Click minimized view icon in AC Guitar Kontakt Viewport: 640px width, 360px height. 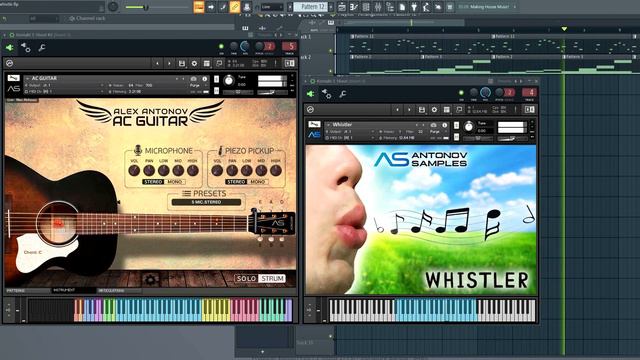coord(219,63)
